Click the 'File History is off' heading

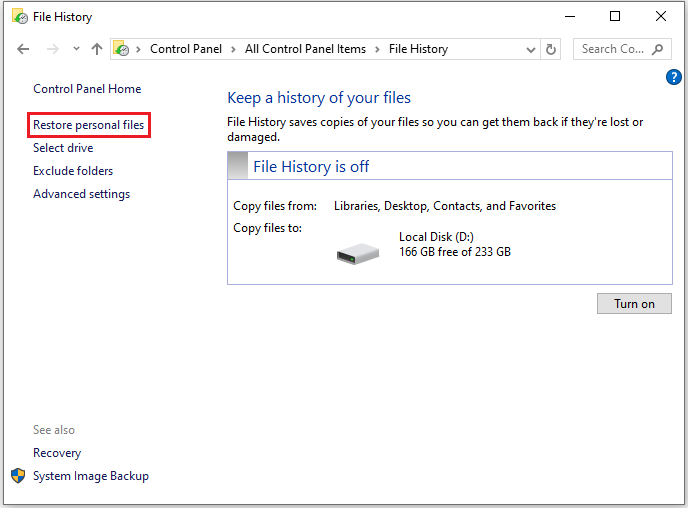(x=311, y=167)
